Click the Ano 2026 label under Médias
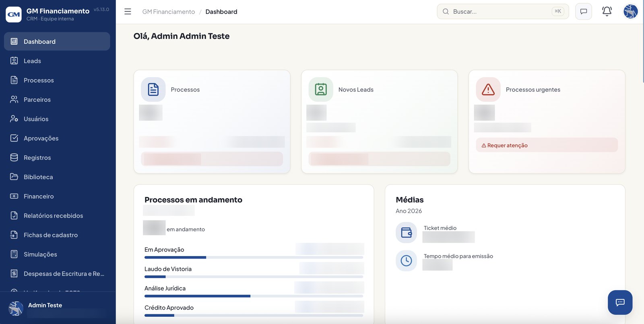Image resolution: width=644 pixels, height=324 pixels. point(409,211)
